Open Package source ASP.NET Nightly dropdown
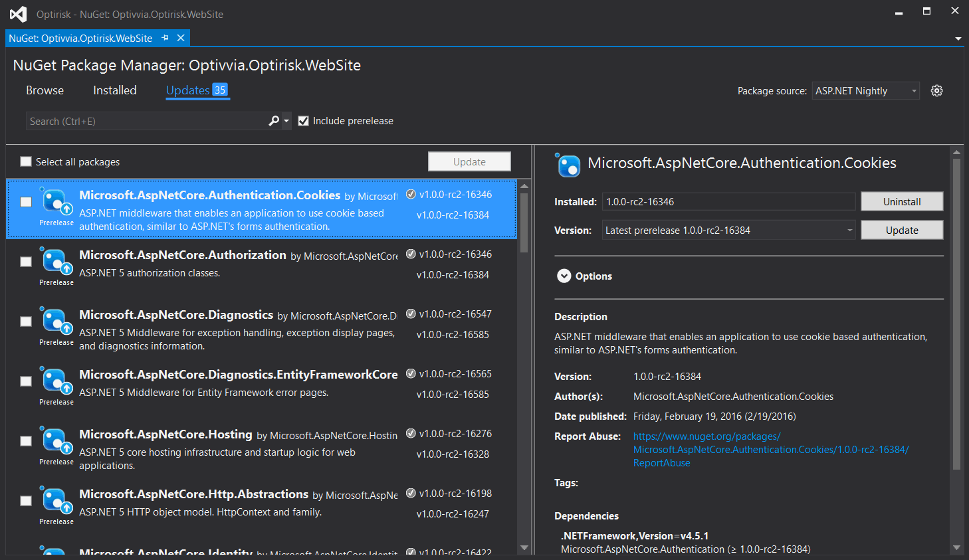This screenshot has height=560, width=969. click(866, 91)
